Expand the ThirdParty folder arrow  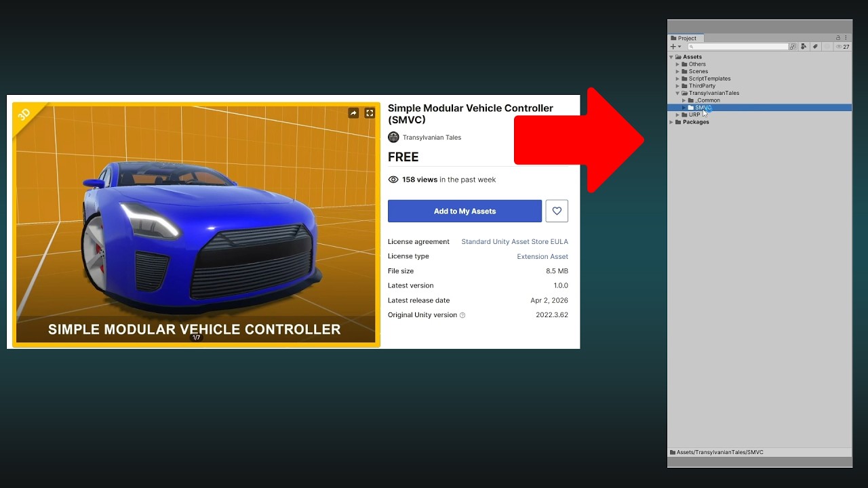click(x=677, y=86)
